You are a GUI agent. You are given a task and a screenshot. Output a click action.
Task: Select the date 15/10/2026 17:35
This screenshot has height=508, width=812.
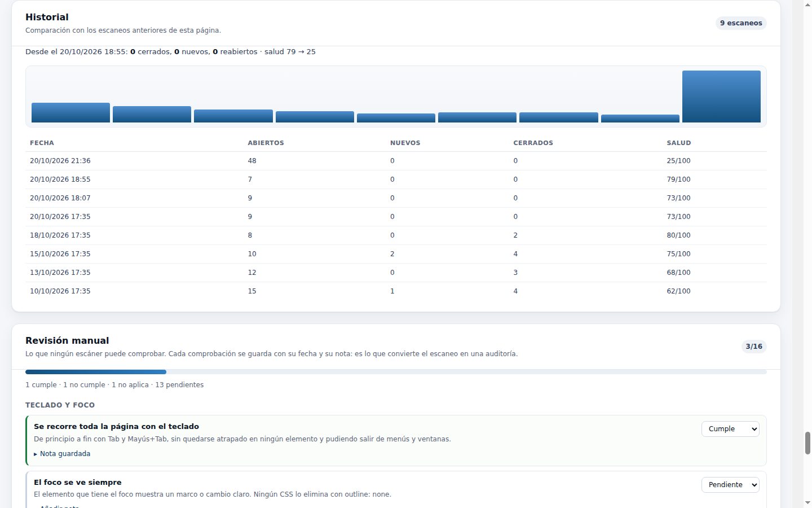coord(60,254)
